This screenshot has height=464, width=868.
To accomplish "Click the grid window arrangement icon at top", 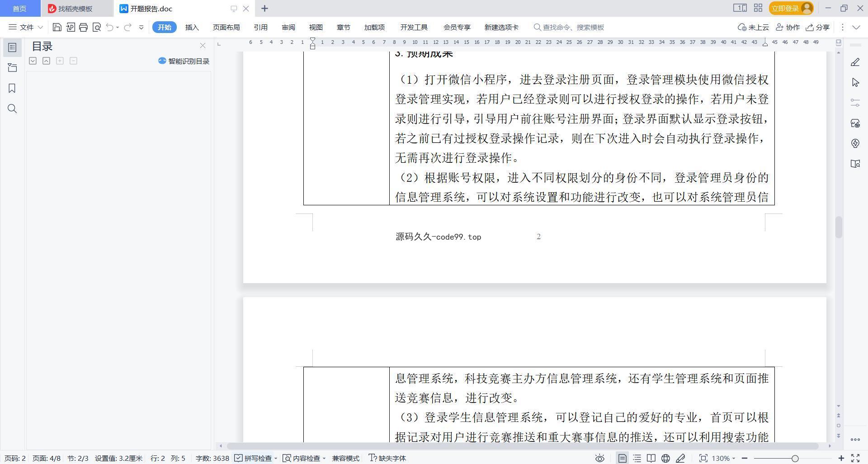I will click(758, 8).
